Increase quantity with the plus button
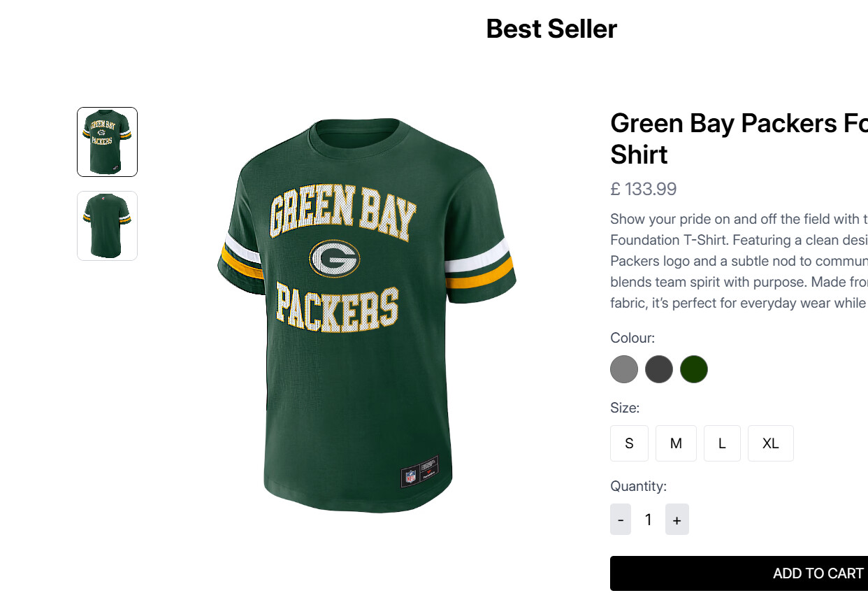Viewport: 868px width, 600px height. point(677,520)
